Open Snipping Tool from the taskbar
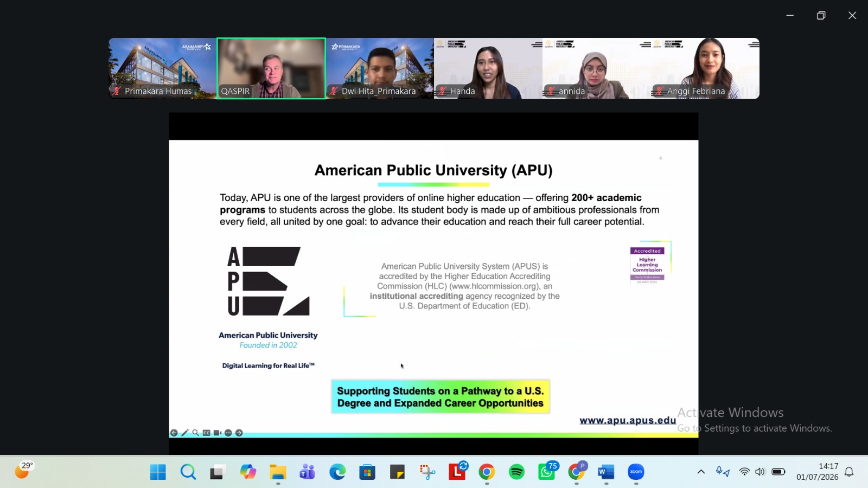Viewport: 868px width, 488px height. point(427,472)
